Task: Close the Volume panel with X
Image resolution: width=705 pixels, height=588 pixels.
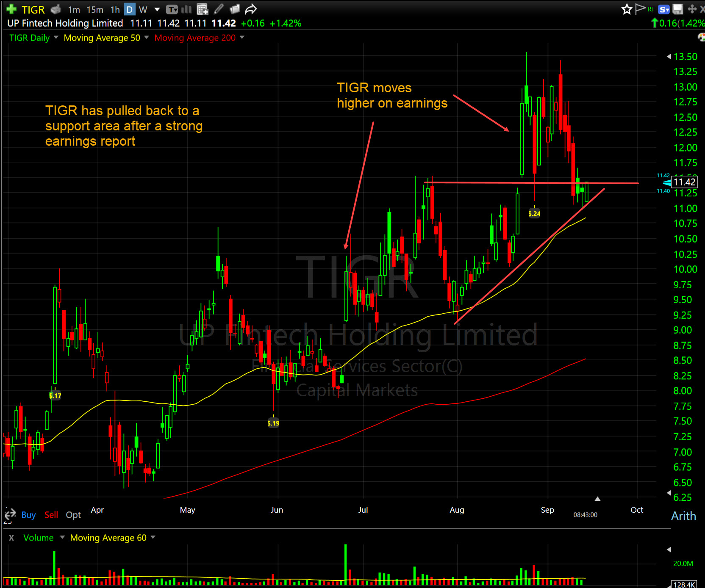Action: click(11, 538)
